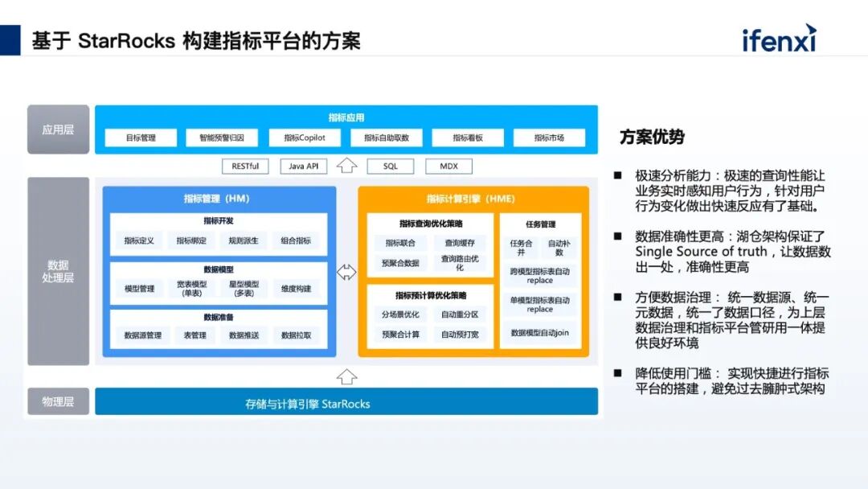This screenshot has height=489, width=868.
Task: Select the 规则派生 box
Action: click(x=244, y=241)
